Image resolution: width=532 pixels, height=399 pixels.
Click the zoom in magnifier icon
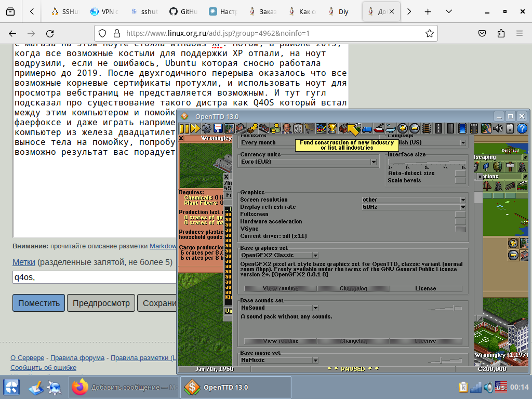403,129
